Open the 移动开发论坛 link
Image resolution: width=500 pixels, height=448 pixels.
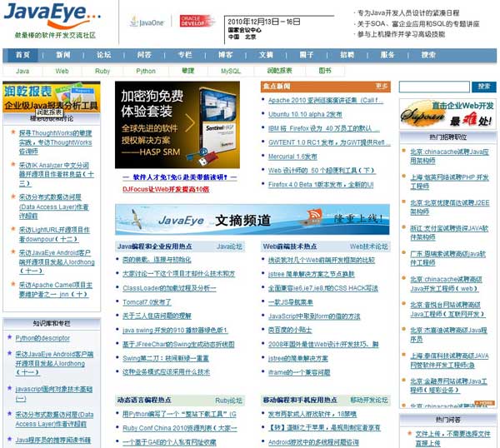click(369, 400)
